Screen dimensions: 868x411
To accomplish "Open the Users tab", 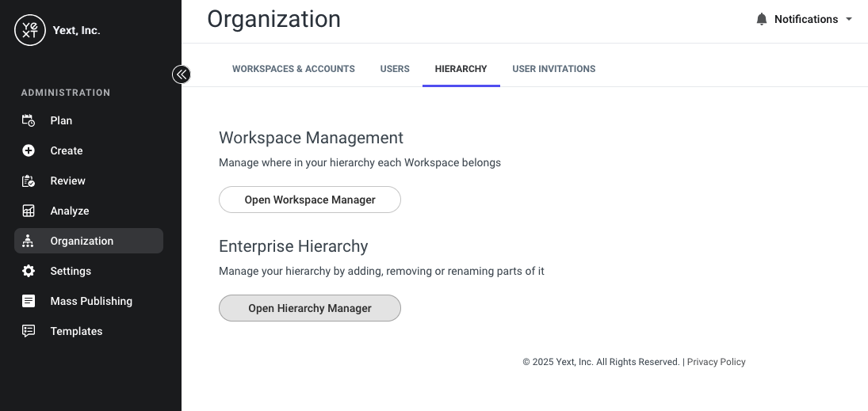I will pyautogui.click(x=395, y=69).
